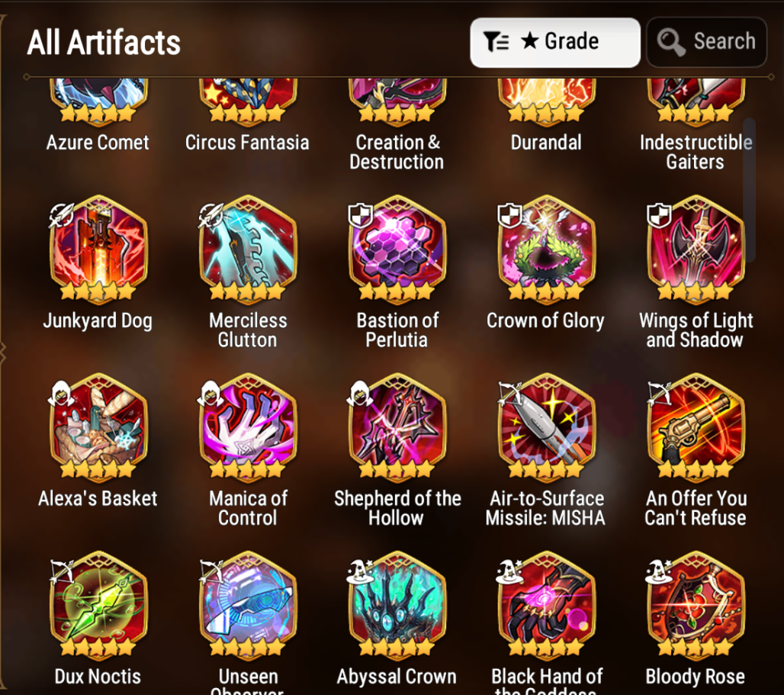Open the Bloody Rose artifact

point(696,605)
